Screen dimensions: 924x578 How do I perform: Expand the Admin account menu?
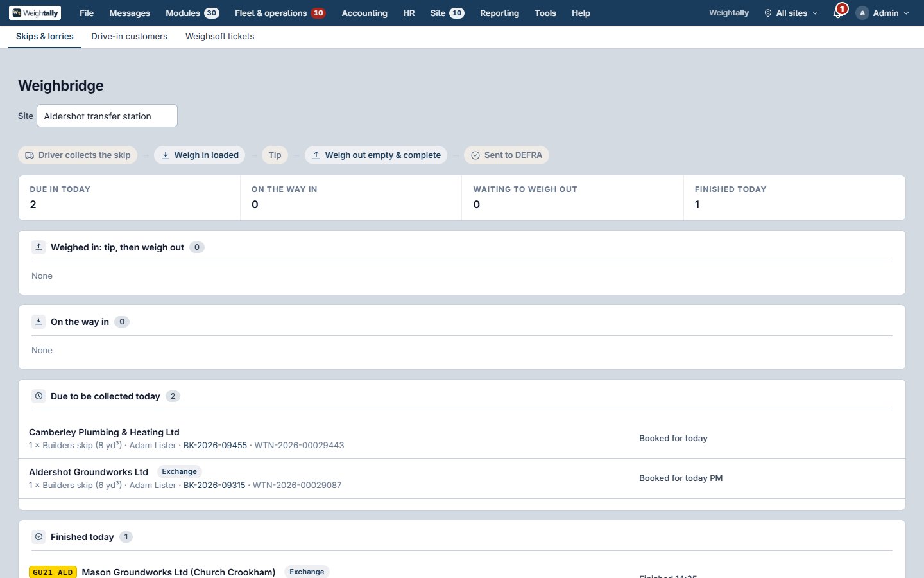(883, 13)
